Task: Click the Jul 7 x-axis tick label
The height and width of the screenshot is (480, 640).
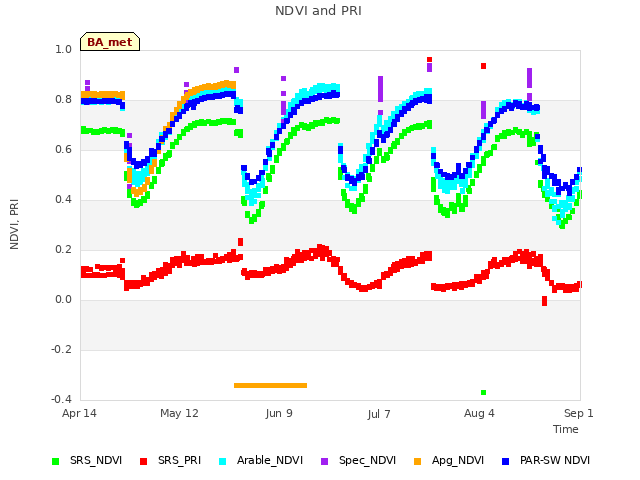Action: [379, 414]
